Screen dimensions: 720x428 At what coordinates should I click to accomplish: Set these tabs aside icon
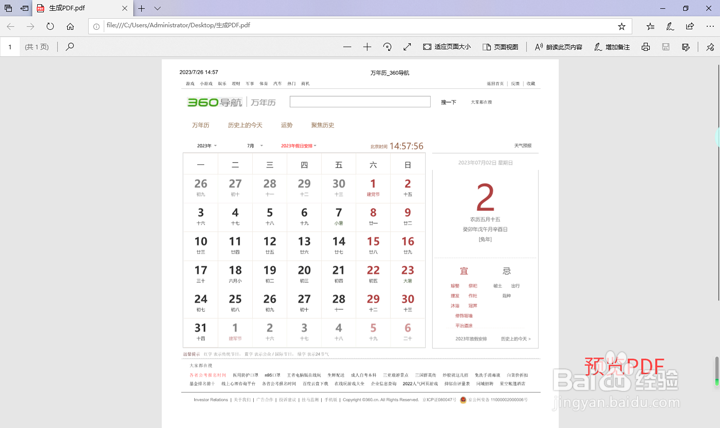tap(24, 8)
